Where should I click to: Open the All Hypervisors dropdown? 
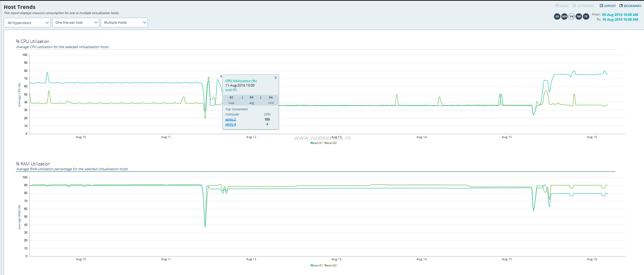point(27,23)
